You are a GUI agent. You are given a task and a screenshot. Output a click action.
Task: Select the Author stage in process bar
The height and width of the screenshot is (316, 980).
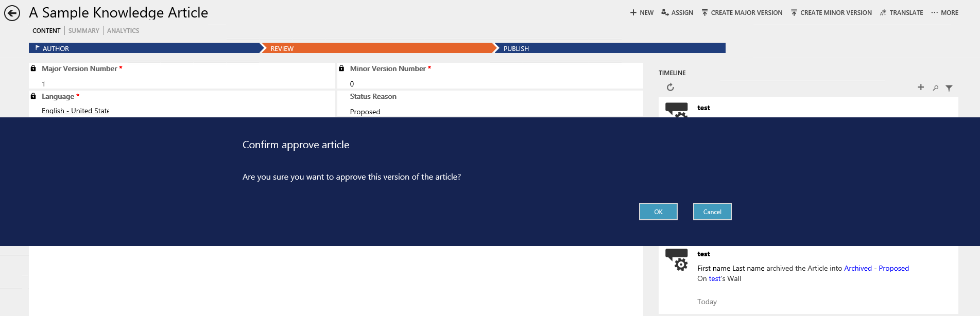56,48
